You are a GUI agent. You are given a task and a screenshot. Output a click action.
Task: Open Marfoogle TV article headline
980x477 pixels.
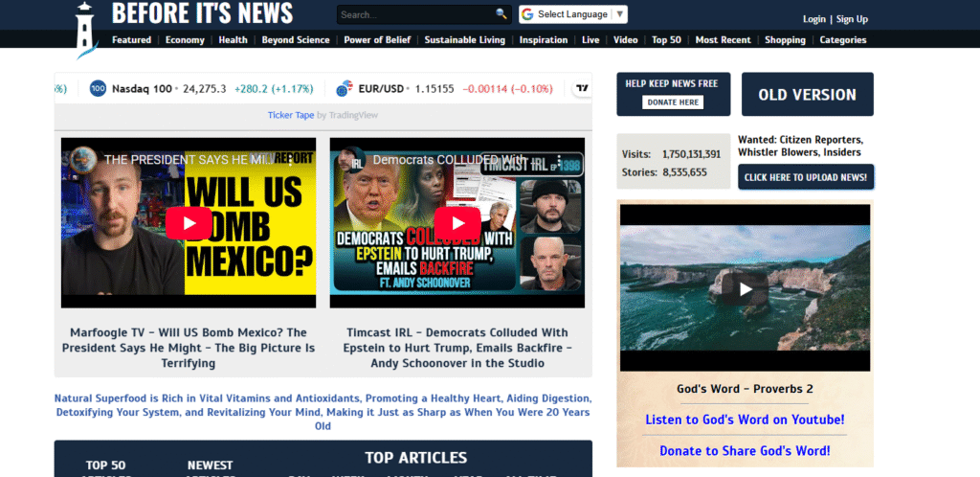(189, 348)
